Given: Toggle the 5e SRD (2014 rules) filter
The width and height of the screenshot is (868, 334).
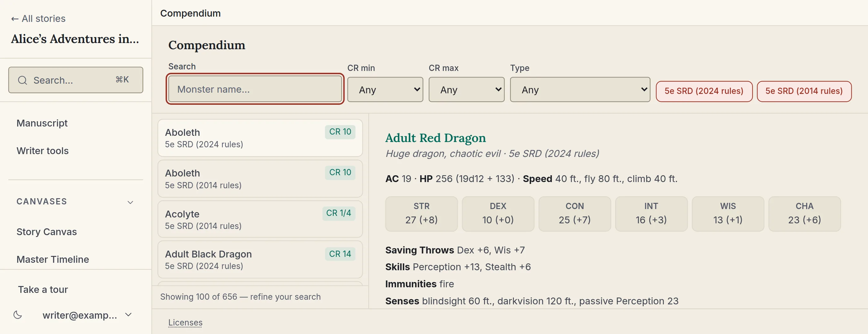Looking at the screenshot, I should click(804, 91).
